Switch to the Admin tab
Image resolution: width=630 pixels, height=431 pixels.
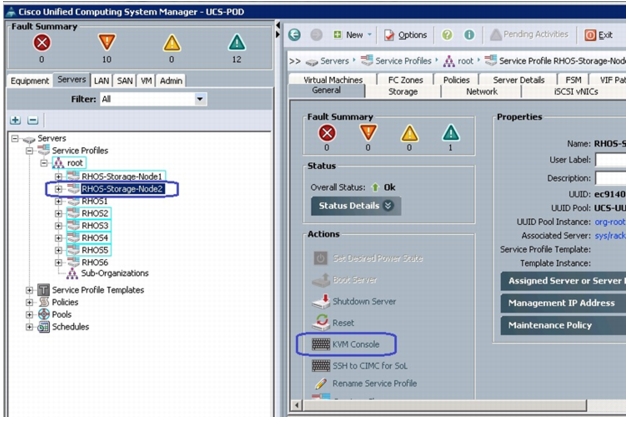click(171, 81)
